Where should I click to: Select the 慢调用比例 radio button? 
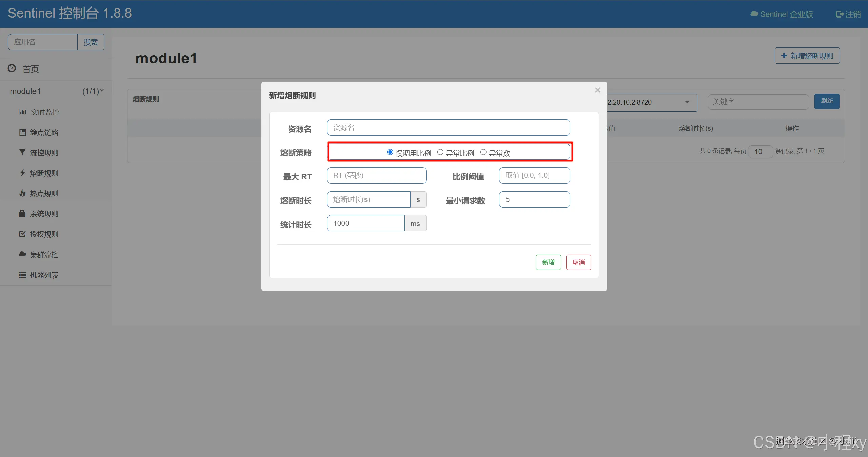[390, 152]
